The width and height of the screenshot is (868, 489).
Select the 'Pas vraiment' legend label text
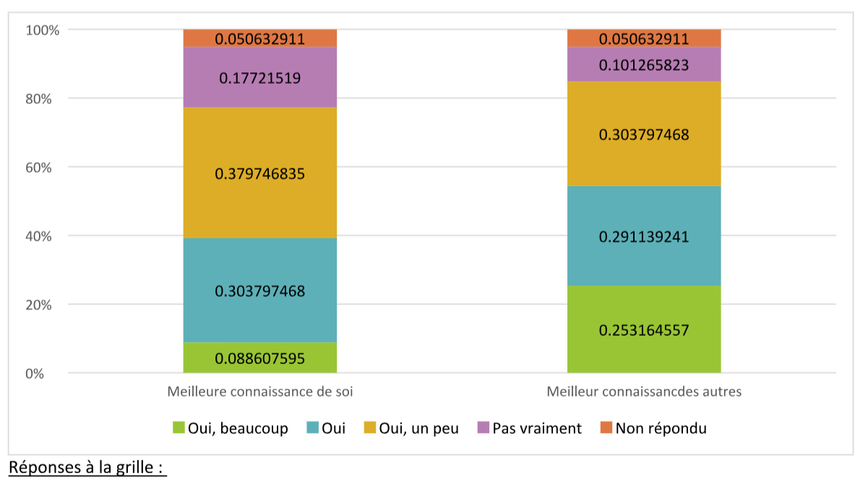[537, 428]
